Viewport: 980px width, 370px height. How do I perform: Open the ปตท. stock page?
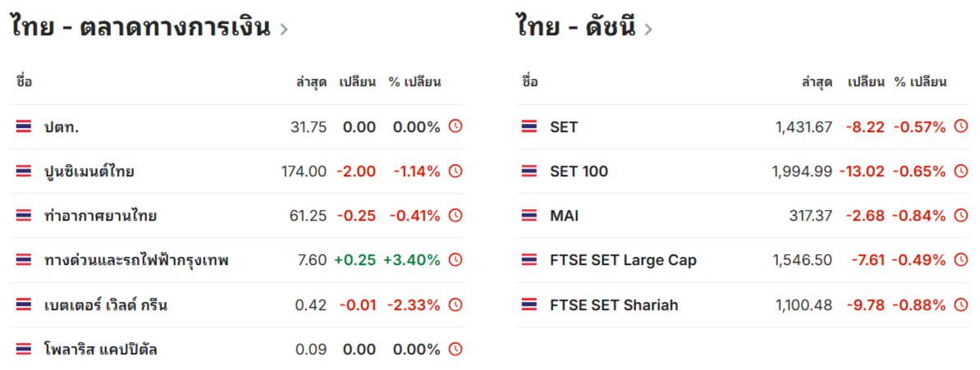pos(62,127)
